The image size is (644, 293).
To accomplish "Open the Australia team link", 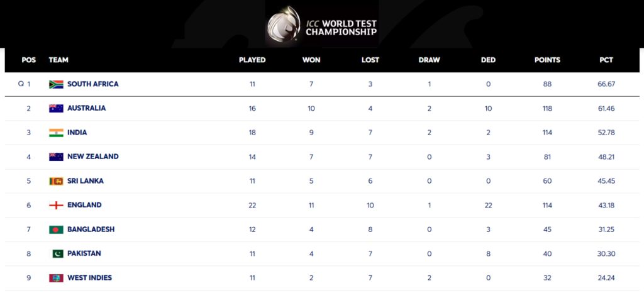I will [87, 108].
